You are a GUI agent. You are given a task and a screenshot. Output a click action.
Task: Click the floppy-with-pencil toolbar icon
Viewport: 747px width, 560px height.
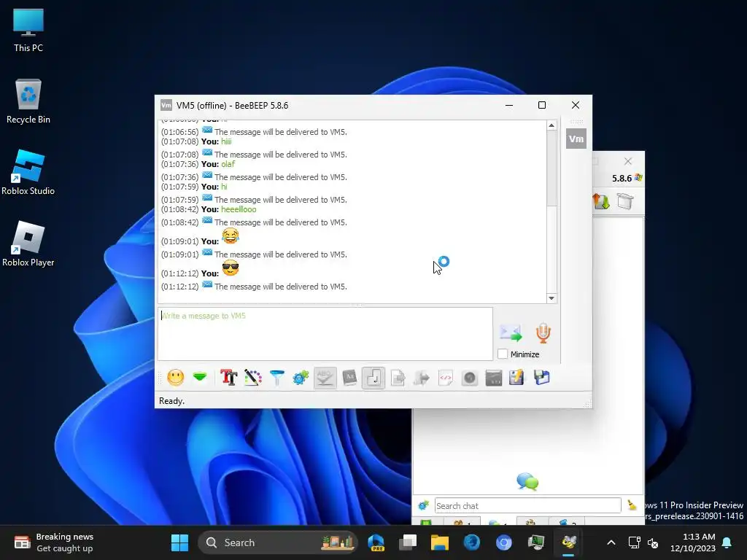tap(517, 378)
